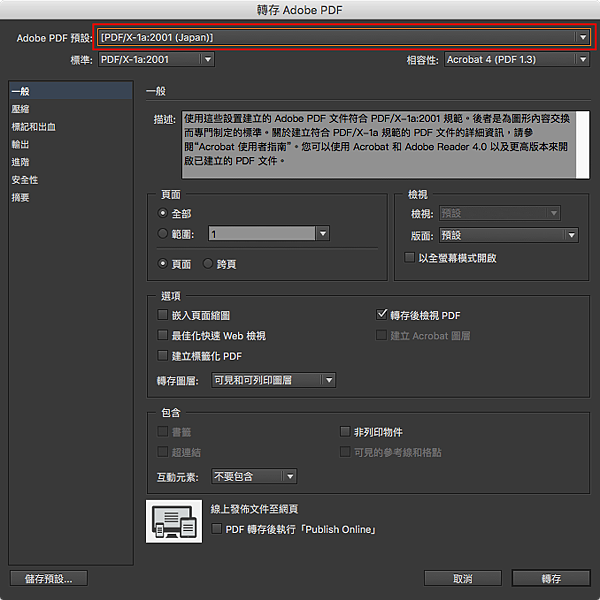Open the 版面 layout dropdown
This screenshot has width=600, height=600.
pyautogui.click(x=509, y=235)
